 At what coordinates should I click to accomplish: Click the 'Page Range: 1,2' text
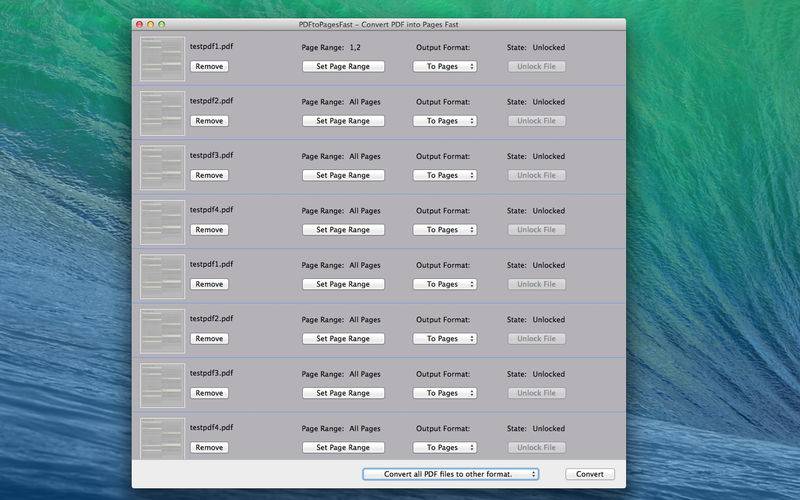point(331,47)
